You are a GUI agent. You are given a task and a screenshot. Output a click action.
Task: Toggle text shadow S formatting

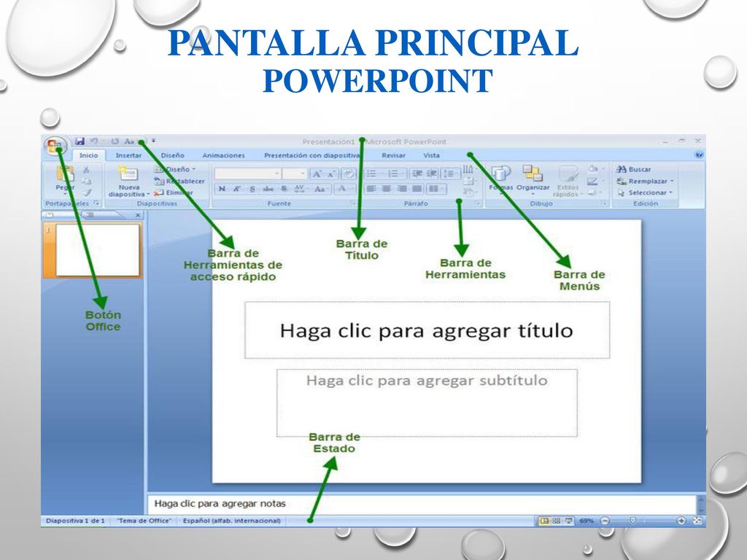(x=284, y=189)
